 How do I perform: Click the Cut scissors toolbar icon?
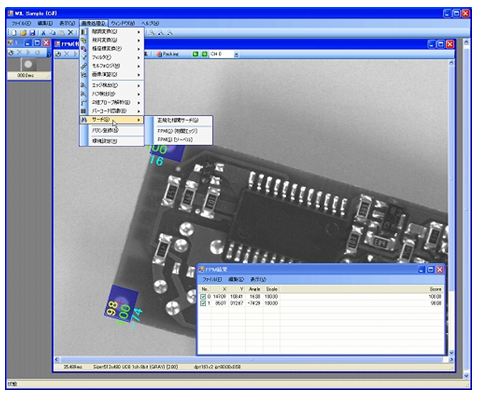click(43, 33)
